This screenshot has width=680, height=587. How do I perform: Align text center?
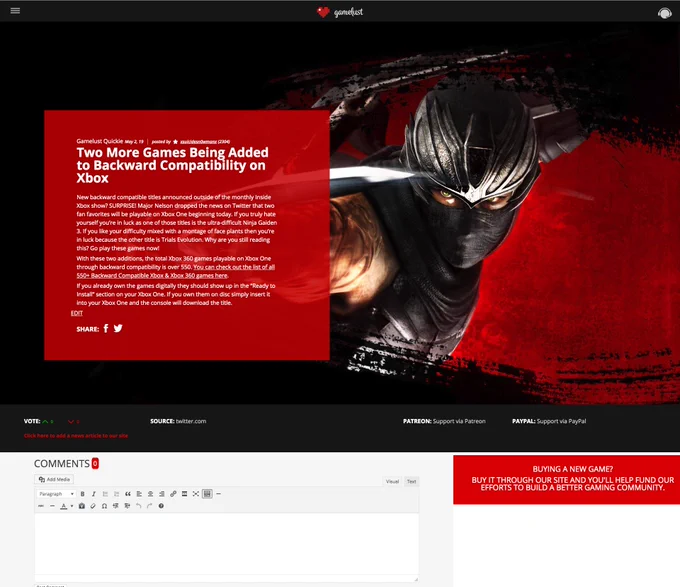(x=150, y=494)
